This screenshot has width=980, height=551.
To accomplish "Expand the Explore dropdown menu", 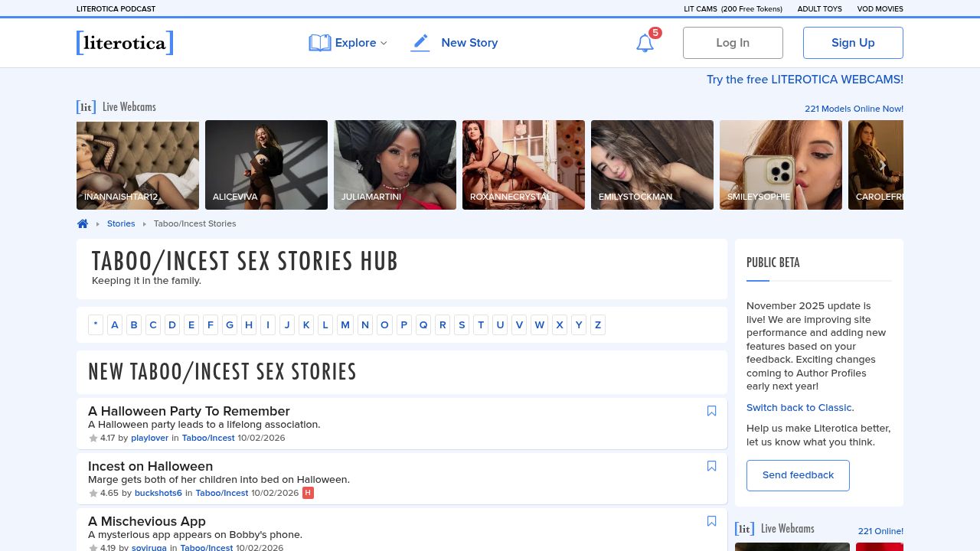I will (x=348, y=43).
